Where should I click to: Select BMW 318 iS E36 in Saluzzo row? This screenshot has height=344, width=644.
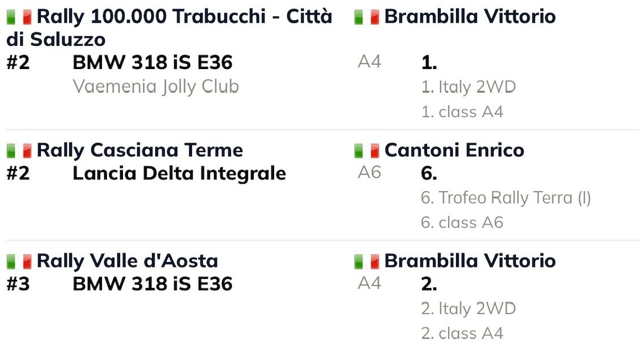click(152, 63)
